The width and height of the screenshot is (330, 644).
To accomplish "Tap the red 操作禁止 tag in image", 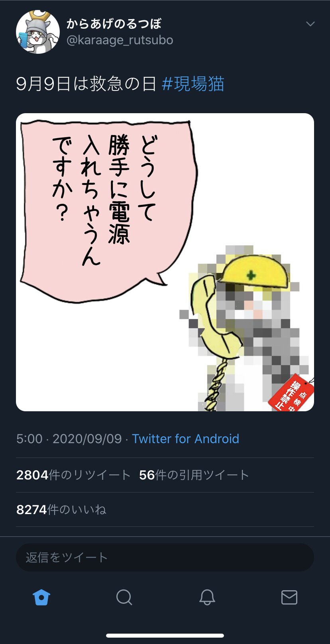I will click(292, 394).
